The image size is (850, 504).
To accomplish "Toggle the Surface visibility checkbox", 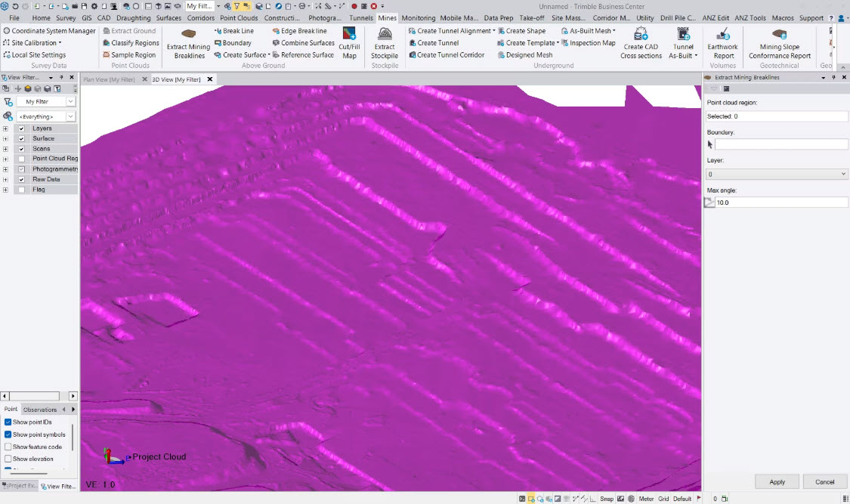I will [x=22, y=139].
